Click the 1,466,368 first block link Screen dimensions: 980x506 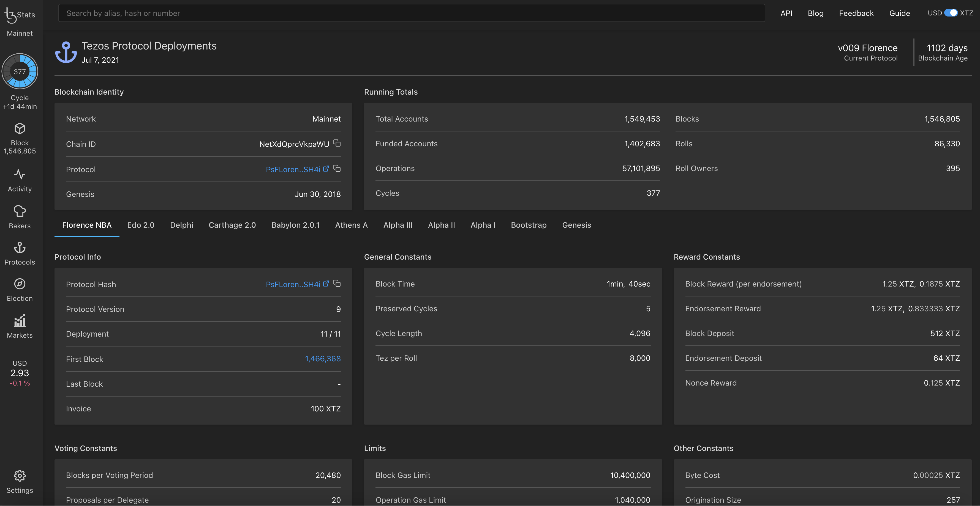point(322,359)
